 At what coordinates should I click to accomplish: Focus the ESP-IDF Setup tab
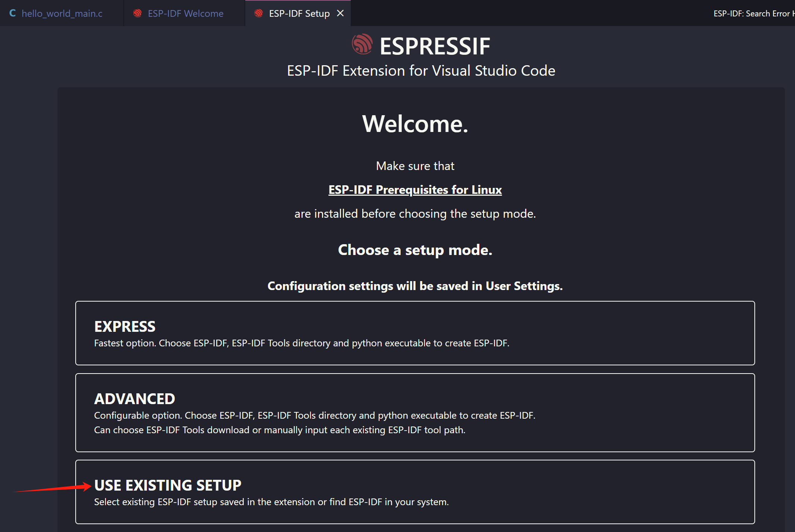299,13
